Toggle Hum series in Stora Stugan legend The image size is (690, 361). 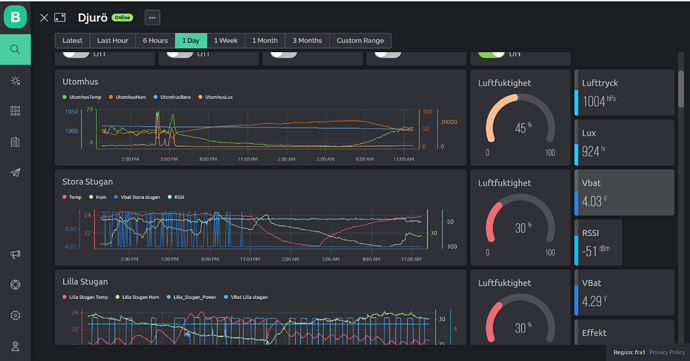click(x=98, y=197)
